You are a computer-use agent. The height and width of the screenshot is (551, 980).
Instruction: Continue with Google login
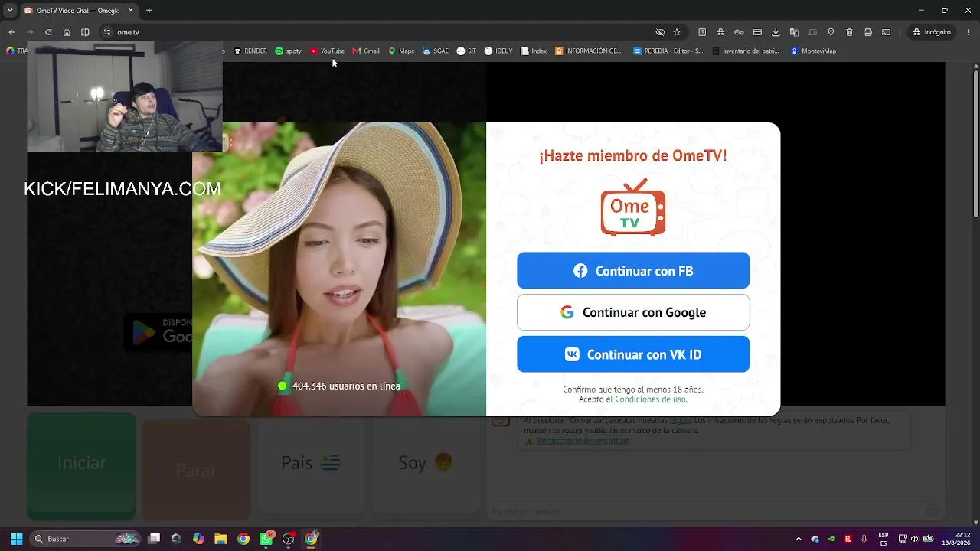click(x=633, y=312)
